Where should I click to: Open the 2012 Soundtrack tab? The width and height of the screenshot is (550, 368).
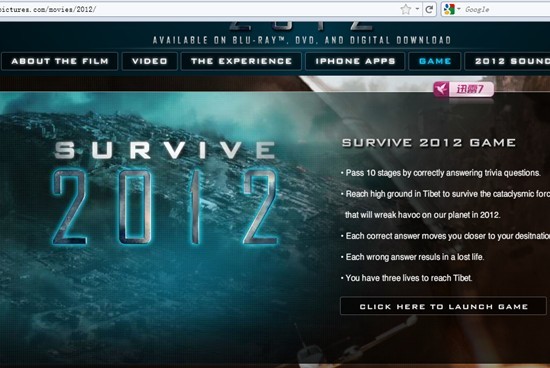(508, 61)
